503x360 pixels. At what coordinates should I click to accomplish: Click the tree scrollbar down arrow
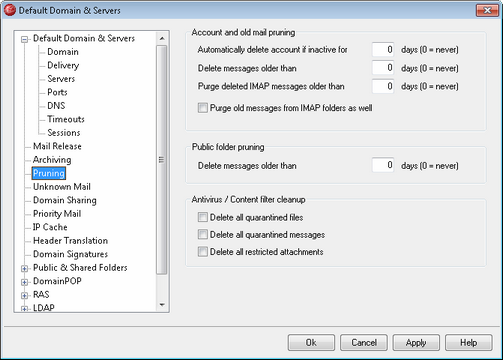pos(162,305)
